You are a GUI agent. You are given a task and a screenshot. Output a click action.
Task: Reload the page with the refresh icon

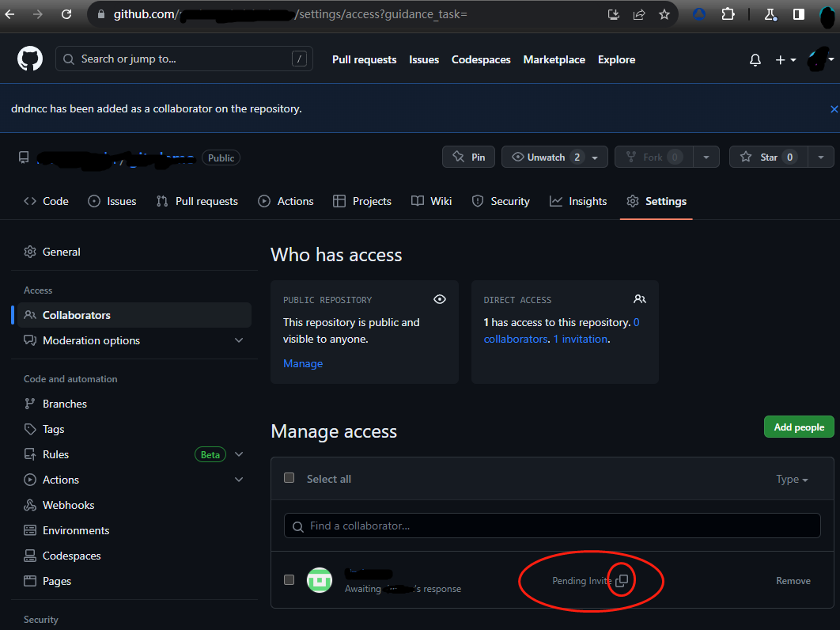pos(66,14)
